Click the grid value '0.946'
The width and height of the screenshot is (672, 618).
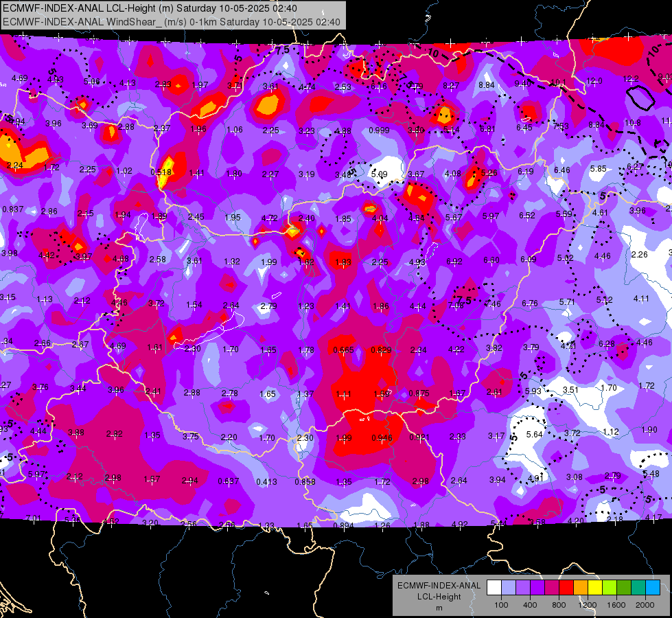[382, 438]
